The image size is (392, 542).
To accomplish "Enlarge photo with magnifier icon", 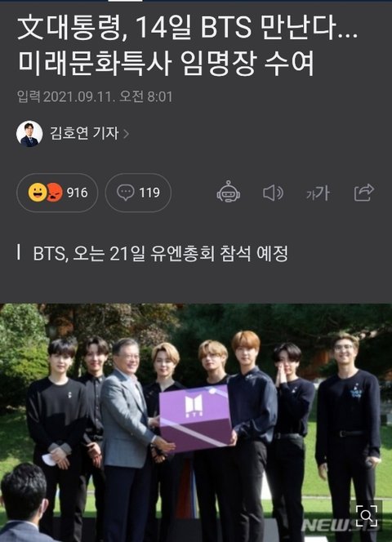I will tap(367, 515).
